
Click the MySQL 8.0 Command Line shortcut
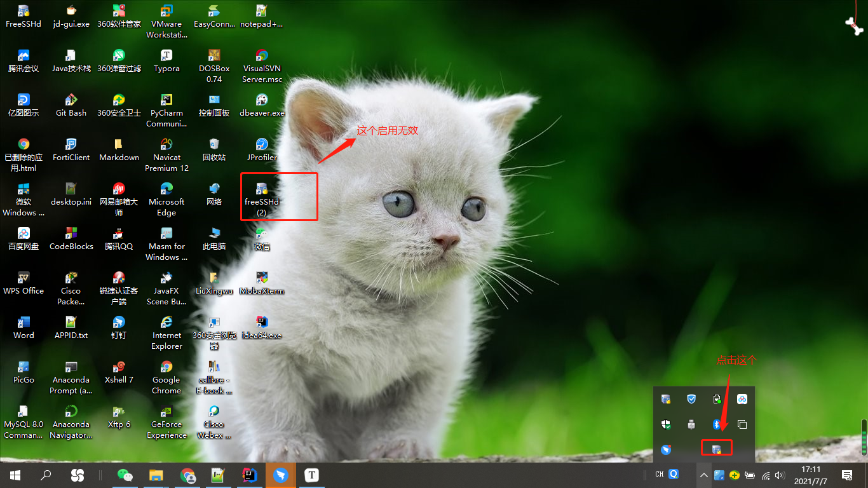click(x=24, y=422)
